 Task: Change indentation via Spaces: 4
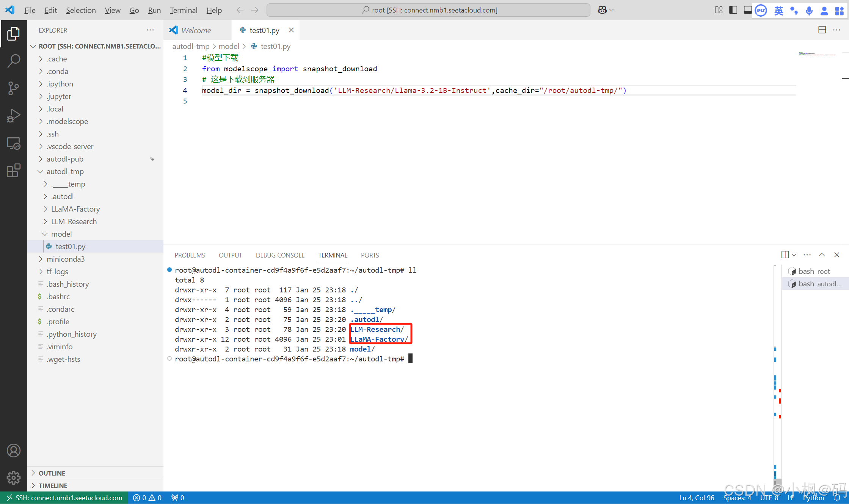(x=737, y=498)
